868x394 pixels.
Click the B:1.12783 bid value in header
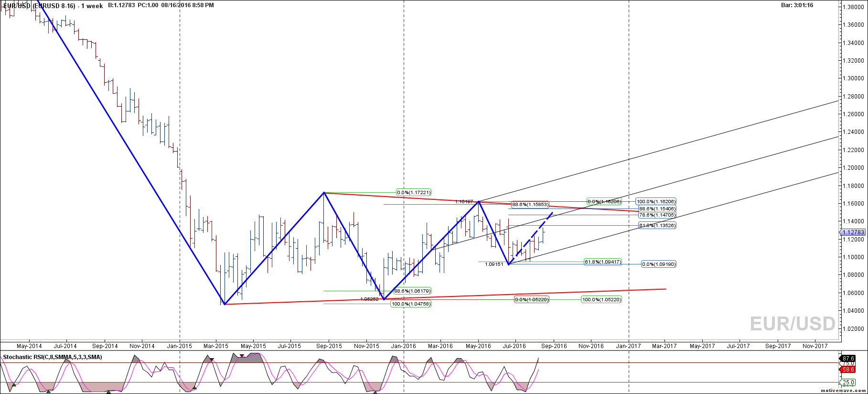point(121,5)
